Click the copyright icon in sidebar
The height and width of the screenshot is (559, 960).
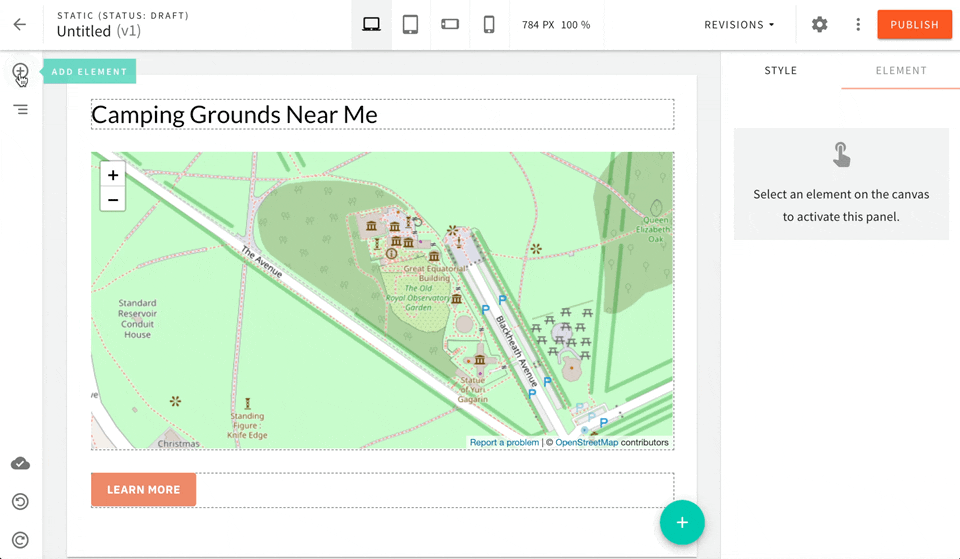click(20, 539)
